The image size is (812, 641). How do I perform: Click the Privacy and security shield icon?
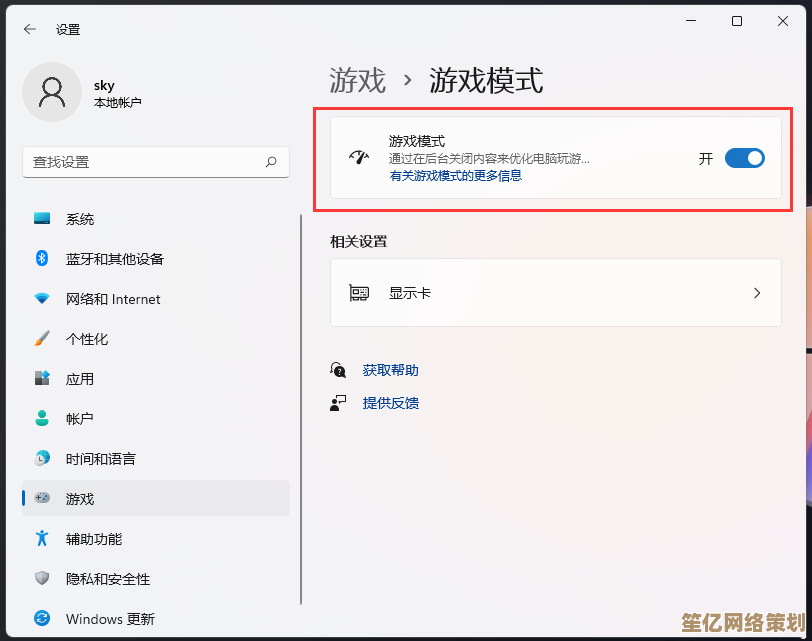pyautogui.click(x=42, y=579)
